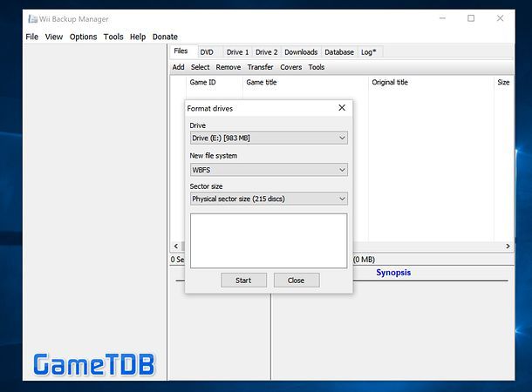Expand the Drive (E:) dropdown

(x=269, y=138)
